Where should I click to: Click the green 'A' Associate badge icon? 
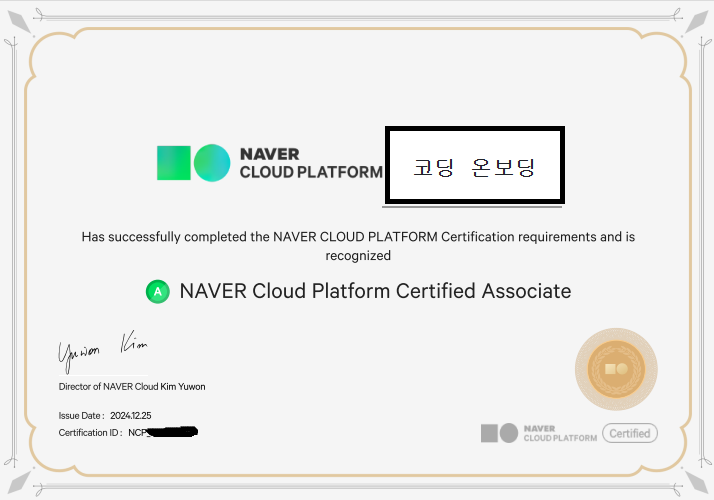158,291
